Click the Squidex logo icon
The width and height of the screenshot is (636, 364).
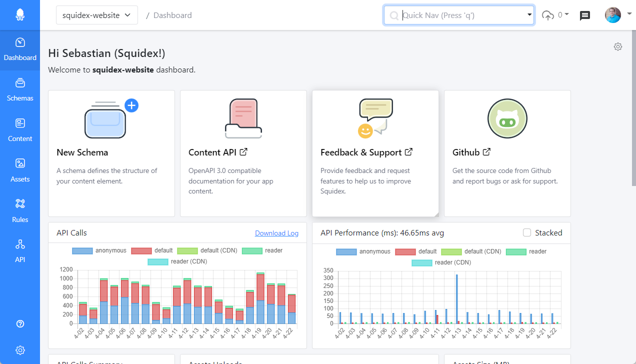pyautogui.click(x=20, y=15)
